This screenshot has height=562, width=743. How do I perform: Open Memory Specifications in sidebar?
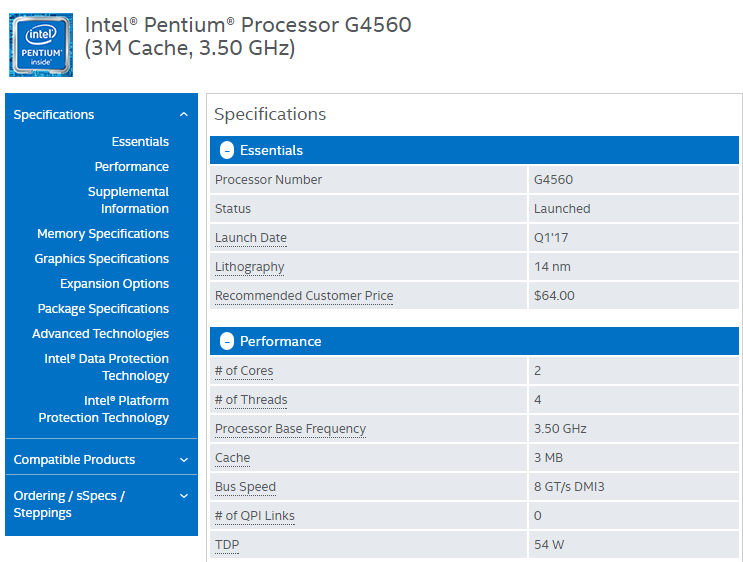103,234
